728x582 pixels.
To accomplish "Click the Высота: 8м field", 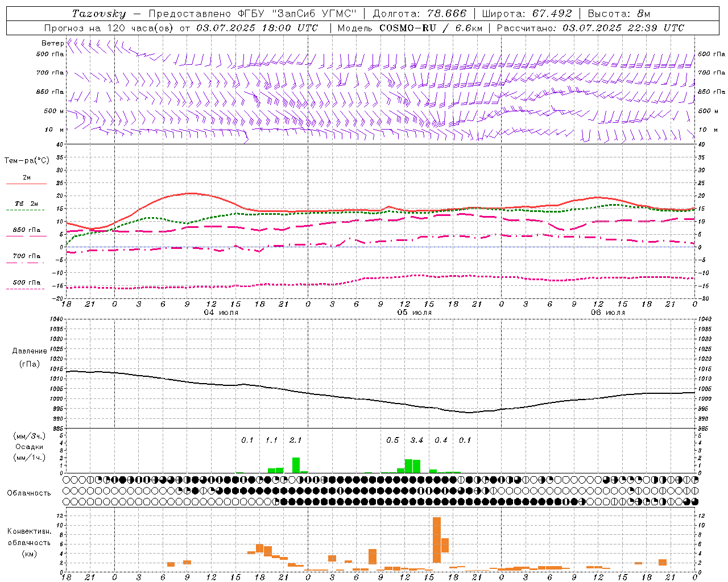I will click(x=619, y=14).
